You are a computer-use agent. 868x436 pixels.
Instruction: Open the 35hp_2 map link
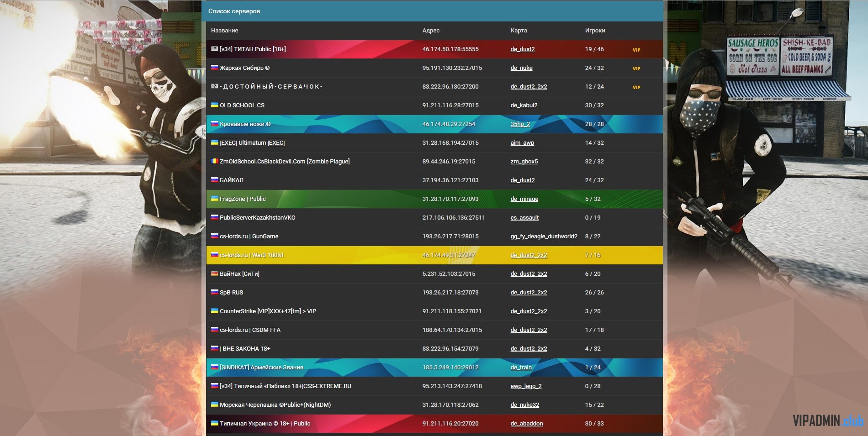pos(520,124)
